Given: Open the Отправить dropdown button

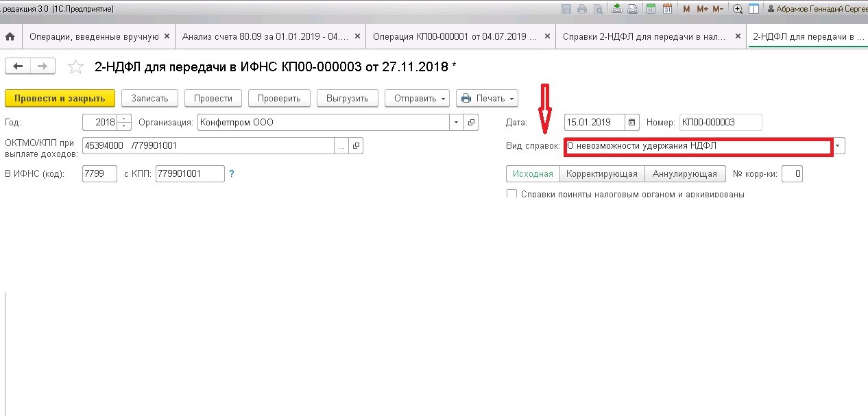Looking at the screenshot, I should [x=417, y=98].
